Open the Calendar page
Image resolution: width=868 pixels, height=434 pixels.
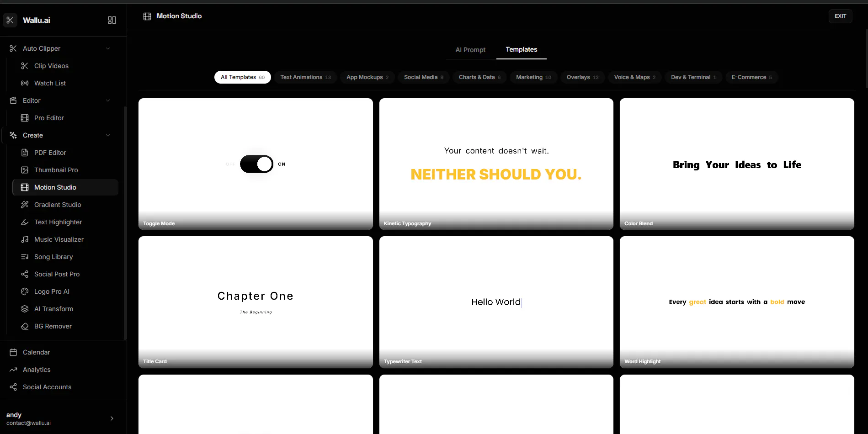[36, 352]
